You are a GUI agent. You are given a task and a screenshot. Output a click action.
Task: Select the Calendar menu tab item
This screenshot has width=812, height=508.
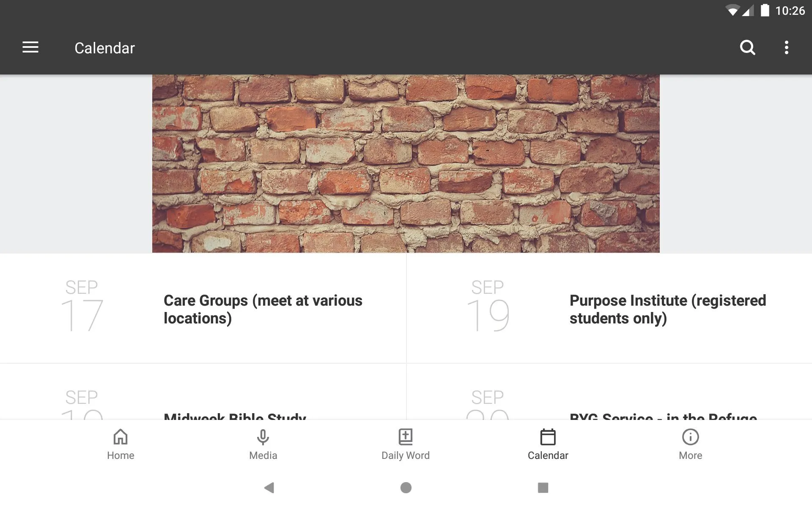tap(548, 444)
